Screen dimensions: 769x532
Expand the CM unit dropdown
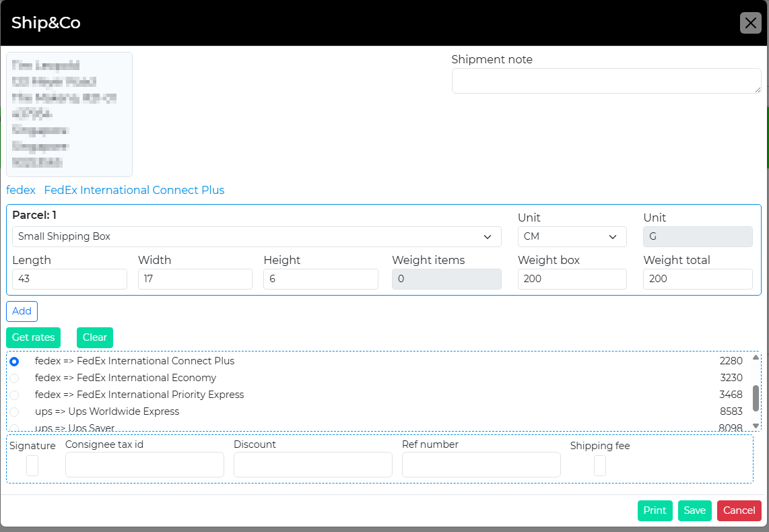tap(572, 237)
